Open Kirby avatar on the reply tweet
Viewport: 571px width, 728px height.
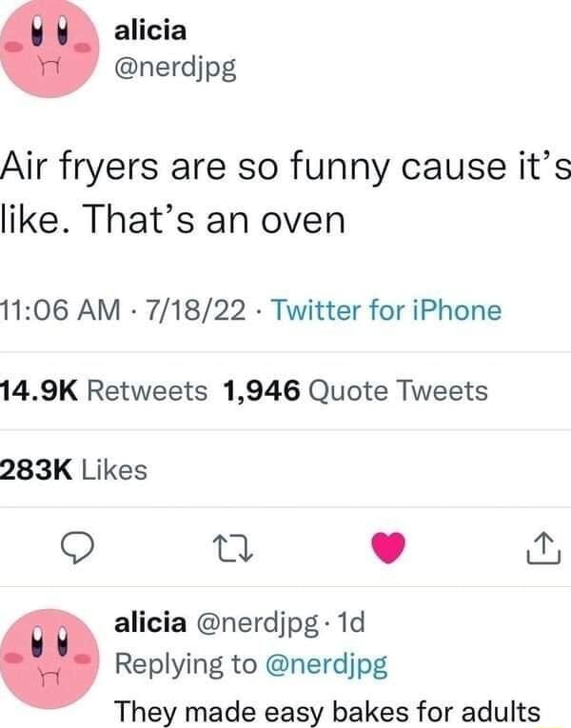49,659
